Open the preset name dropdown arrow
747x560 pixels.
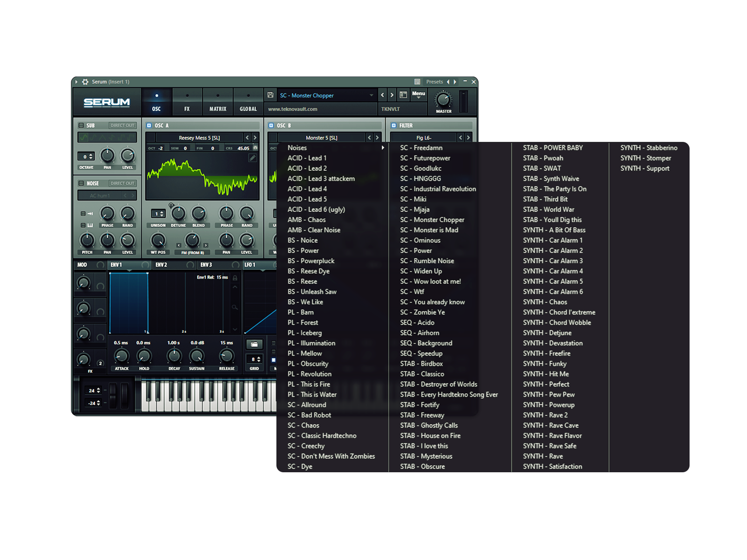tap(372, 95)
